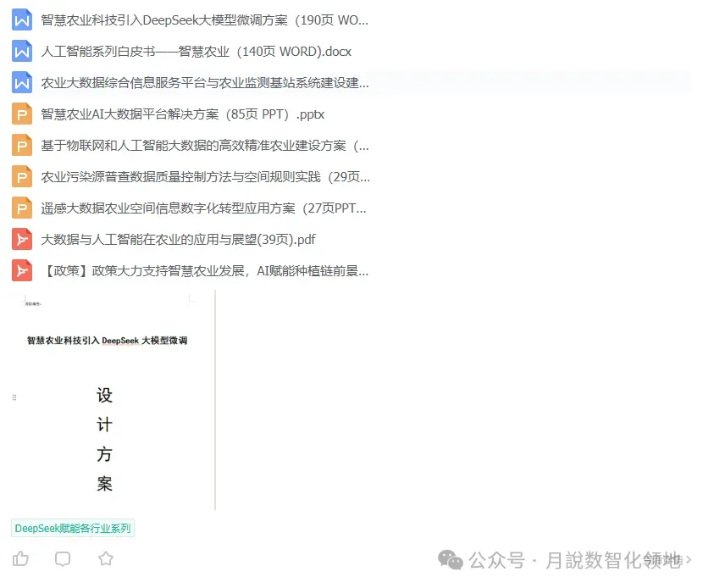703x588 pixels.
Task: Click the drag handle beside the preview image
Action: 14,397
